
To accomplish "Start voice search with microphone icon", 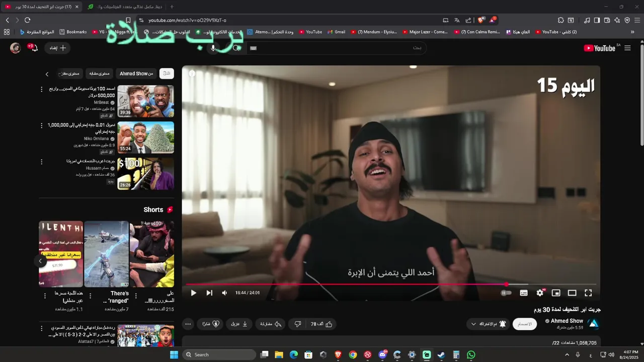I will point(213,48).
